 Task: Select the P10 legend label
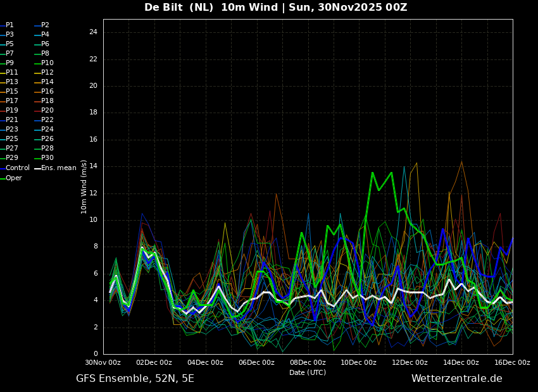47,63
